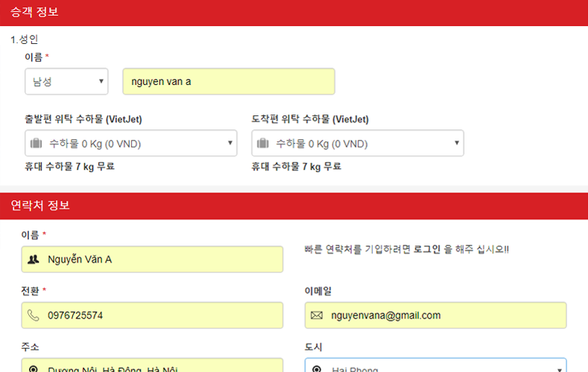Open the 남성 gender dropdown
The height and width of the screenshot is (372, 588).
coord(66,82)
